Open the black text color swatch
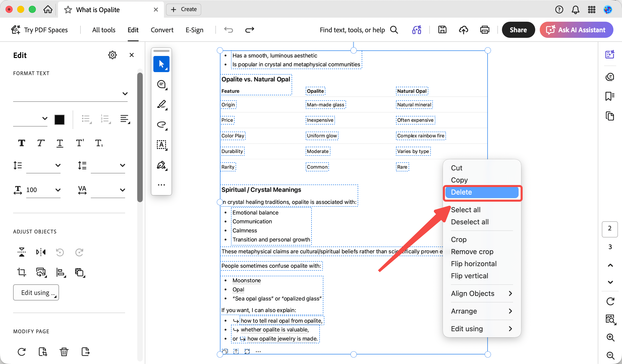 click(x=60, y=119)
